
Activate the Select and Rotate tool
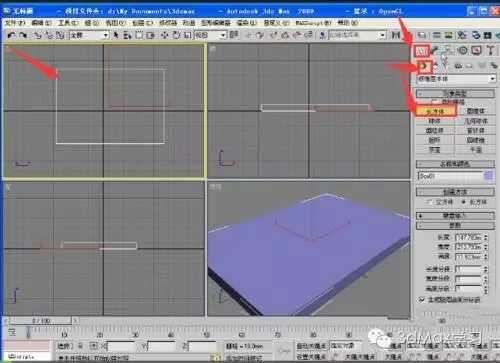(x=176, y=35)
